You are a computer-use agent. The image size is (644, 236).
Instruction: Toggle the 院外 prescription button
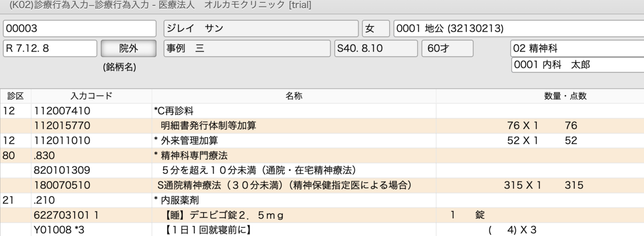tap(128, 48)
